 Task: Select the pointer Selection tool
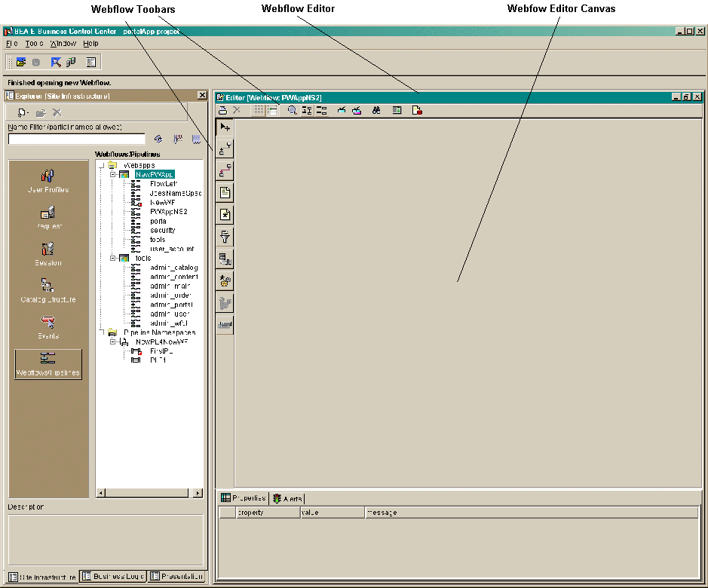point(225,127)
